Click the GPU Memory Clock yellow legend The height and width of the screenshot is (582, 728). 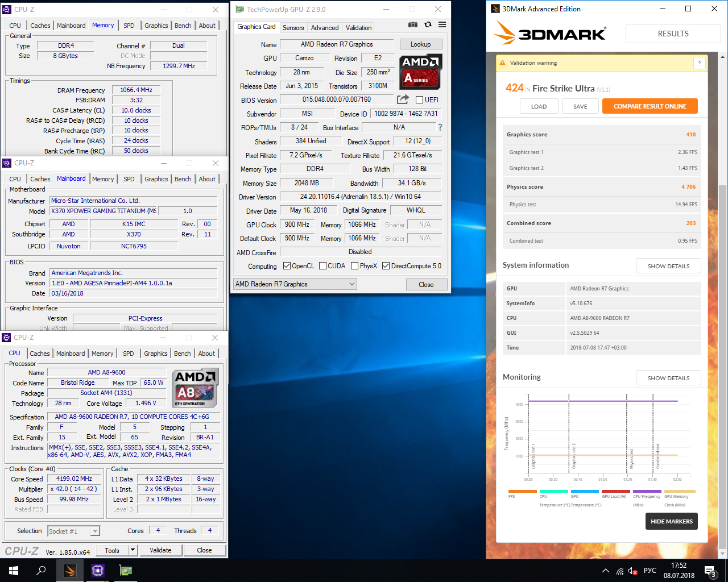(x=680, y=491)
